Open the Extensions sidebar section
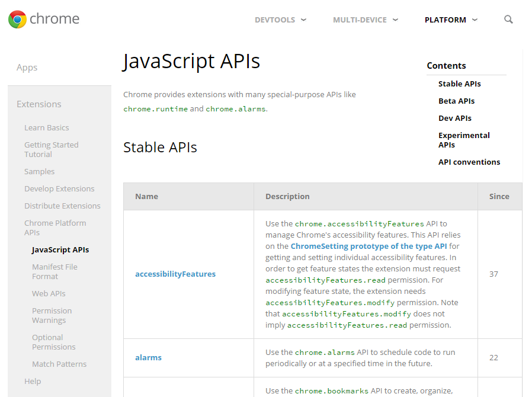532x397 pixels. click(x=39, y=104)
